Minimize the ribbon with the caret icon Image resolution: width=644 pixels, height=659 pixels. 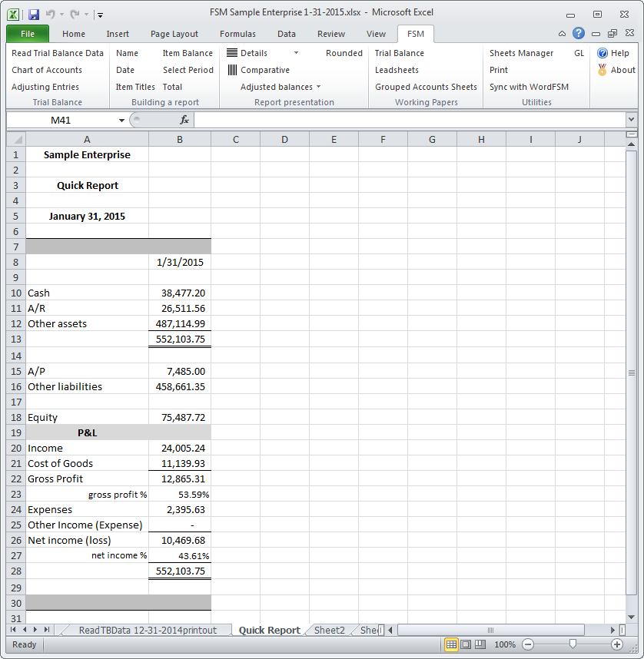point(562,34)
